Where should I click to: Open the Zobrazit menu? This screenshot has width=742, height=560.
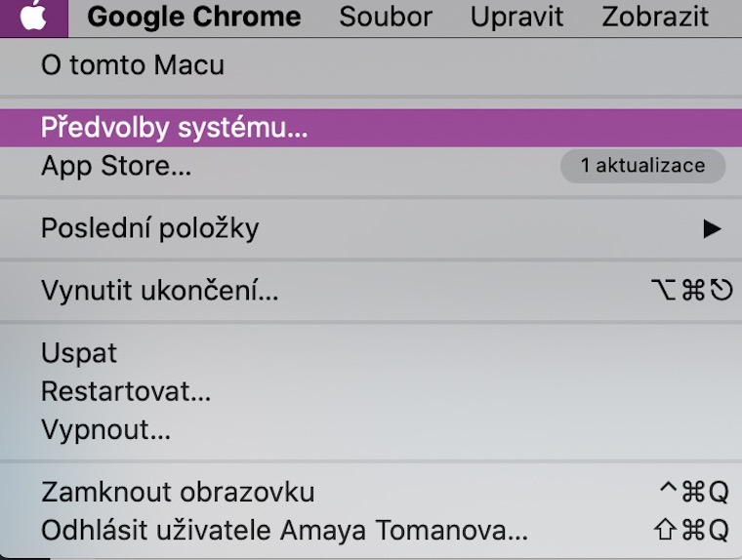click(655, 17)
